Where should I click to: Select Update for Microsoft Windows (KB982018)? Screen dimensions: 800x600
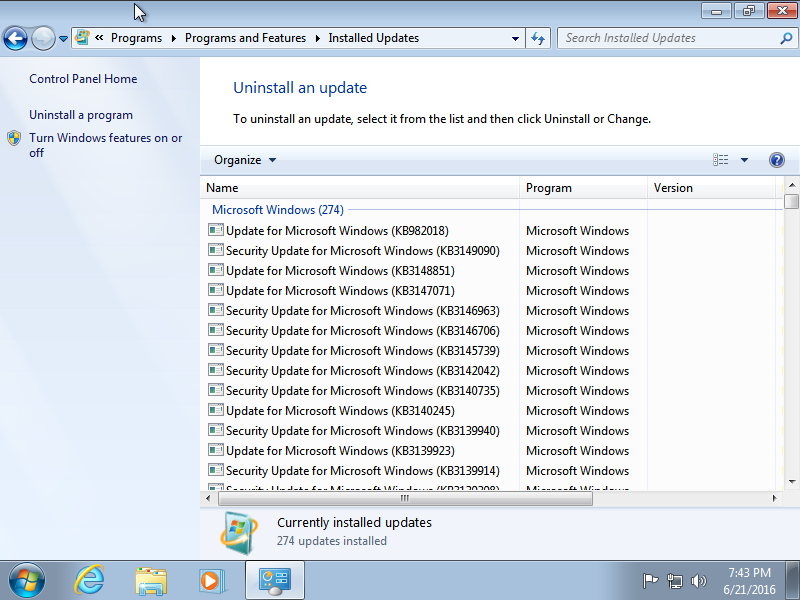(337, 231)
